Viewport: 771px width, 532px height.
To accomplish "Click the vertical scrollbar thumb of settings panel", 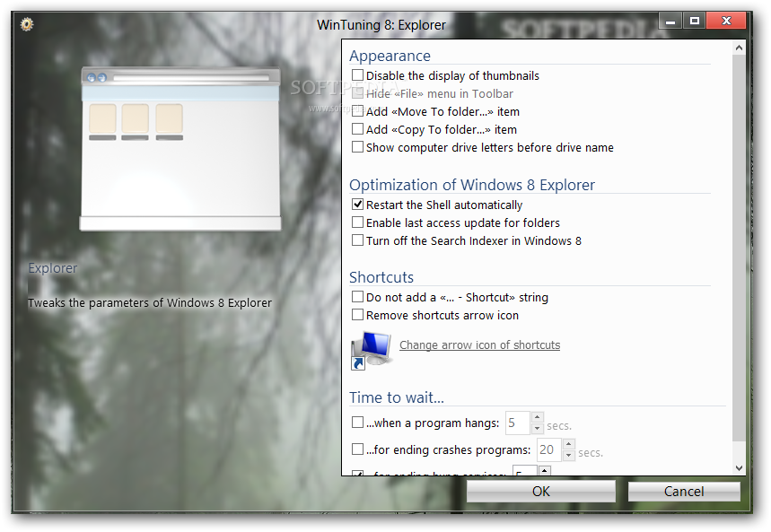I will (x=739, y=248).
